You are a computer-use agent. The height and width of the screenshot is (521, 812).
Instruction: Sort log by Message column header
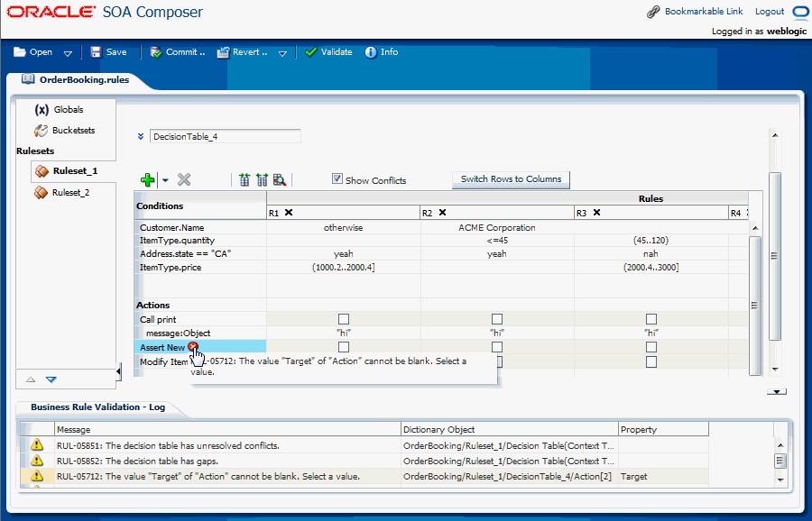pyautogui.click(x=228, y=429)
